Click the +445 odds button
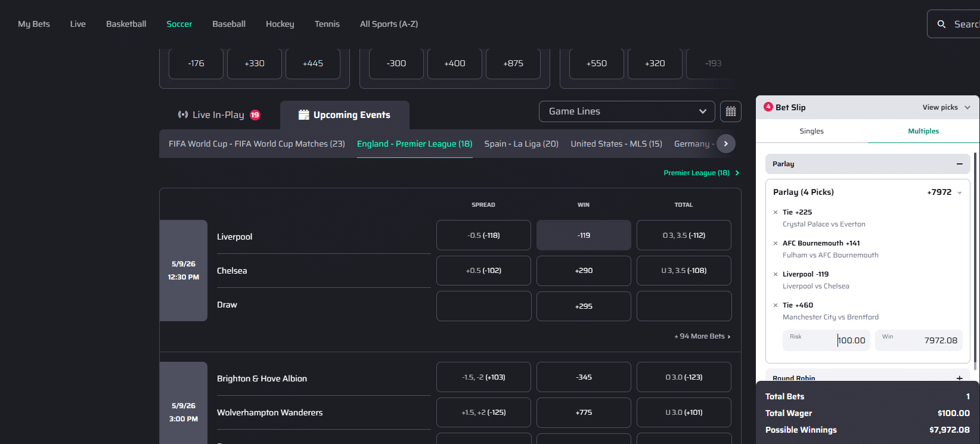Image resolution: width=980 pixels, height=444 pixels. [x=313, y=63]
